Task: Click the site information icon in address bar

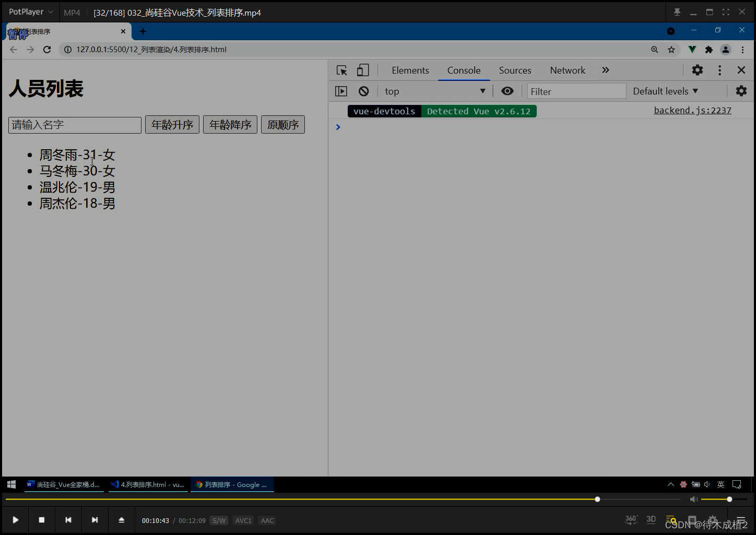Action: (x=68, y=50)
